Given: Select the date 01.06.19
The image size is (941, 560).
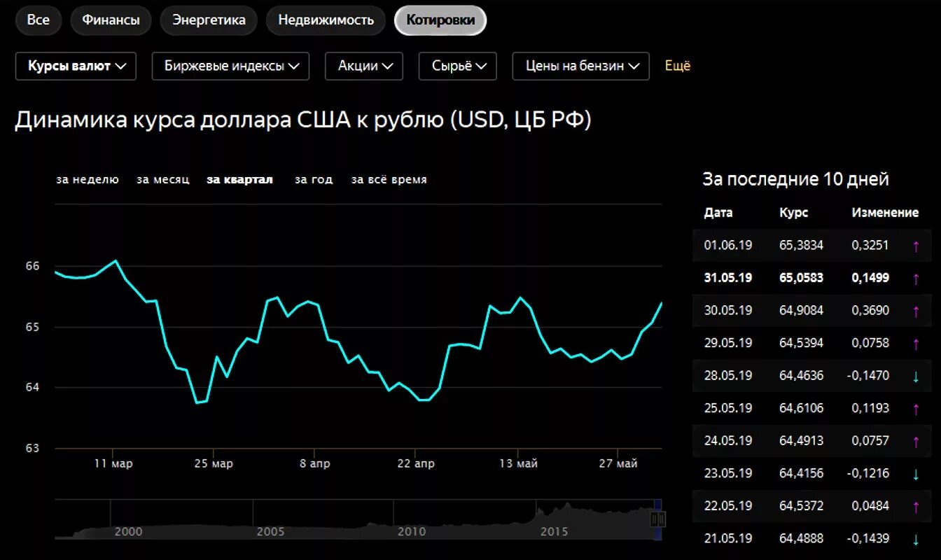Looking at the screenshot, I should pos(728,245).
